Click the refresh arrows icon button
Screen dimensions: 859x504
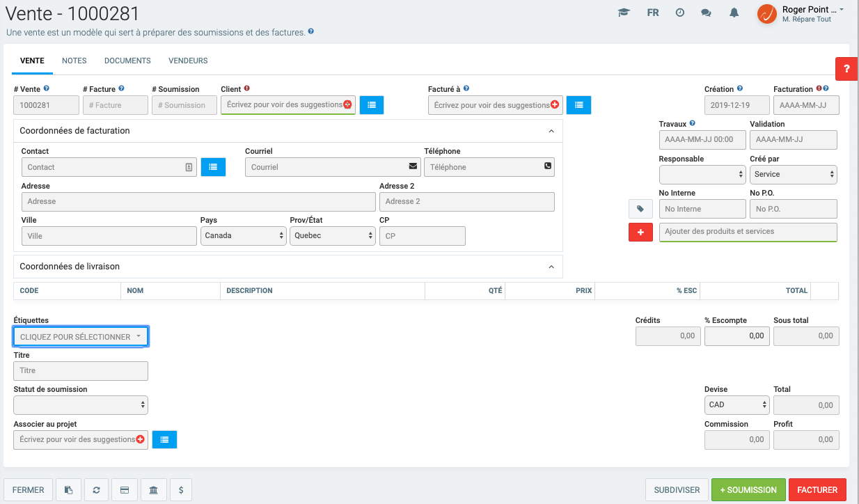97,490
